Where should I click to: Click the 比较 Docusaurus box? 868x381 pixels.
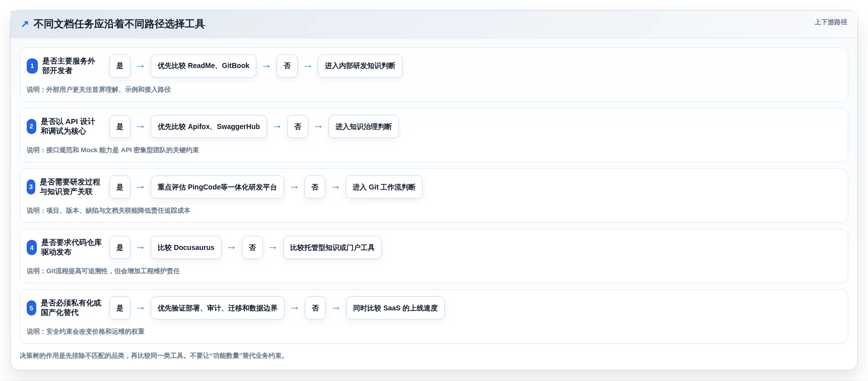[x=186, y=247]
